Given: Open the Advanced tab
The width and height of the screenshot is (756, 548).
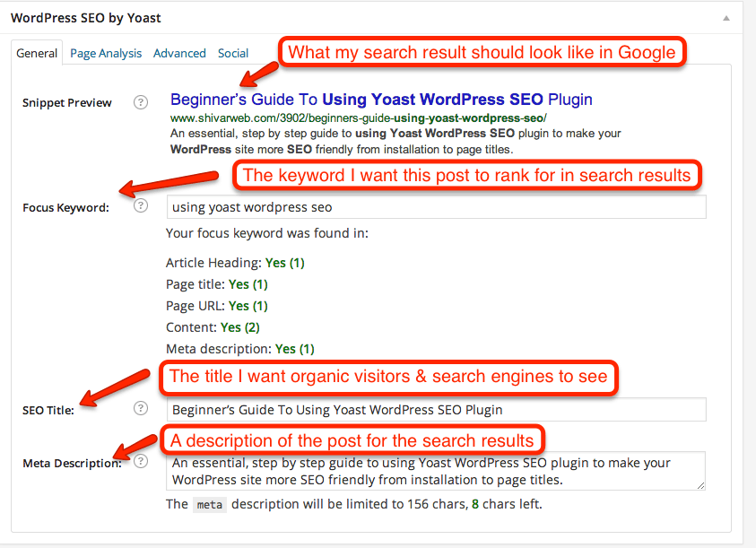Looking at the screenshot, I should [x=179, y=53].
